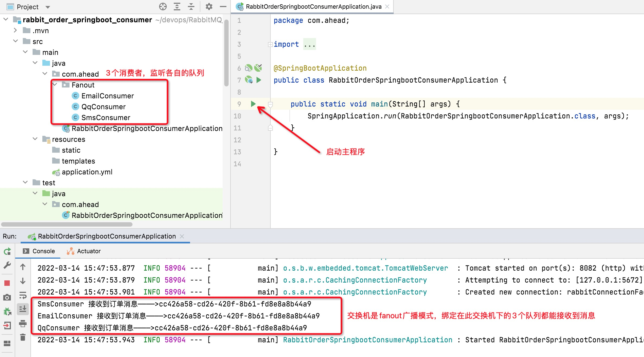Viewport: 644px width, 357px height.
Task: Stop the running application
Action: click(x=7, y=283)
